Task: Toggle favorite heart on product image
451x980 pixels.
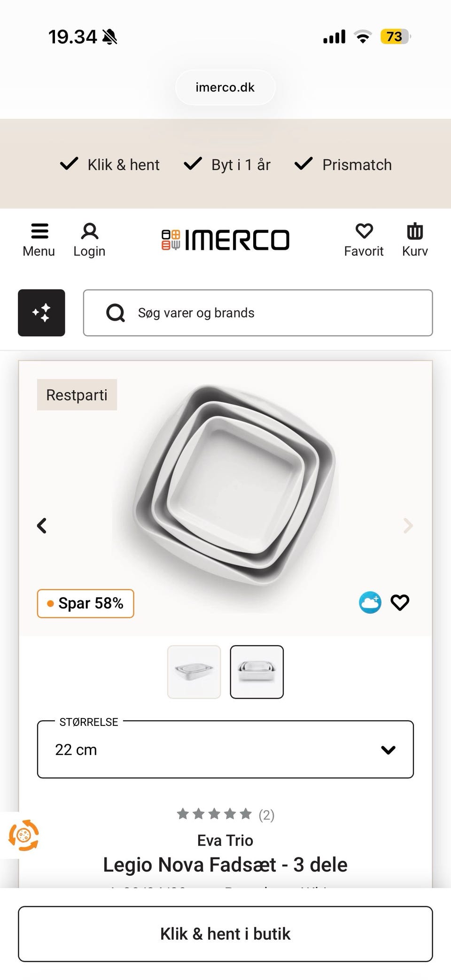Action: (400, 602)
